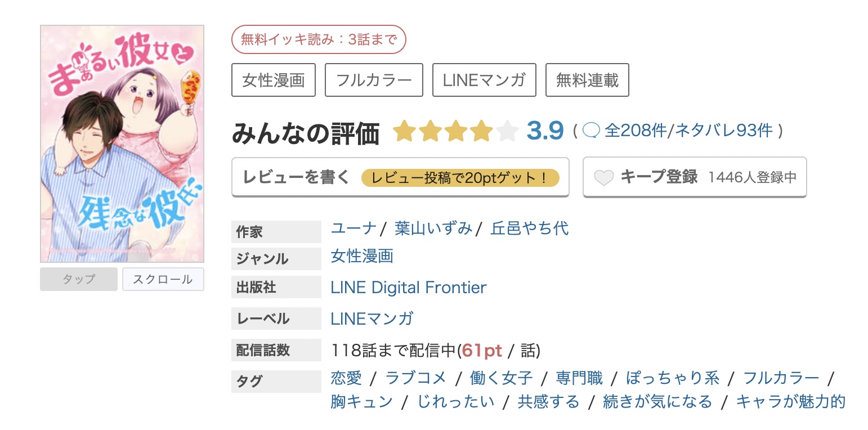The image size is (868, 430).
Task: Click the ラブコメ tag link
Action: click(415, 378)
